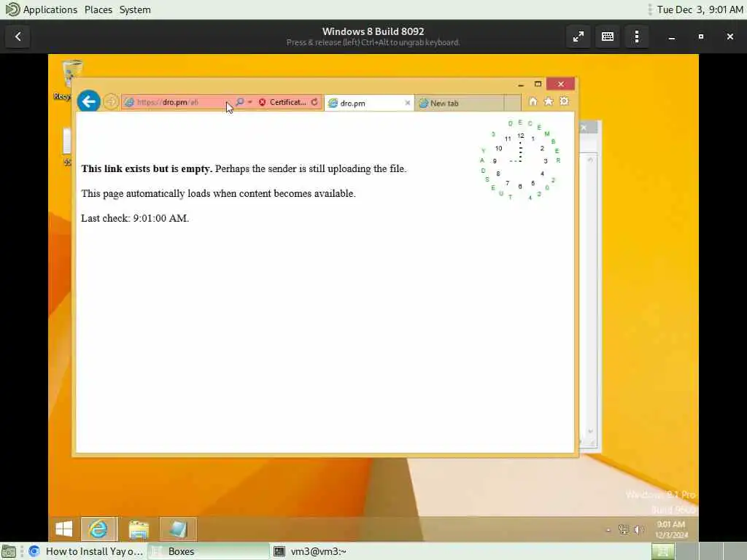The width and height of the screenshot is (747, 560).
Task: Open the IE Home page icon
Action: click(533, 101)
